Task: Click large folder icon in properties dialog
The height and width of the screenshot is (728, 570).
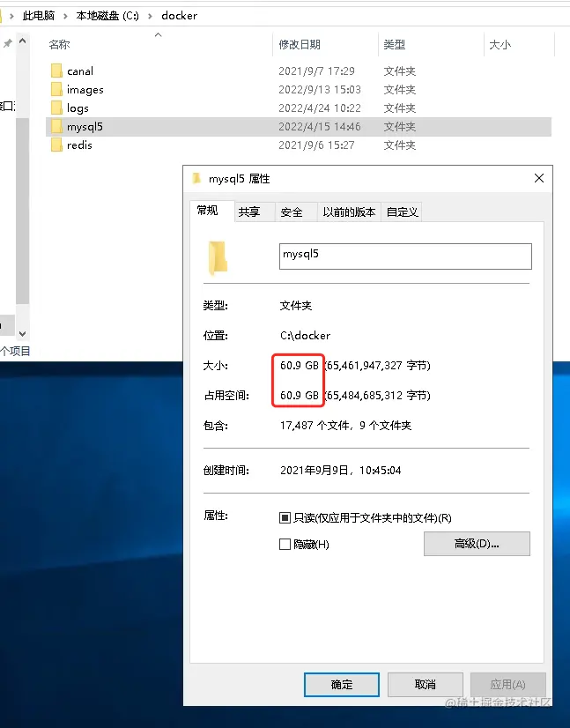Action: [218, 257]
